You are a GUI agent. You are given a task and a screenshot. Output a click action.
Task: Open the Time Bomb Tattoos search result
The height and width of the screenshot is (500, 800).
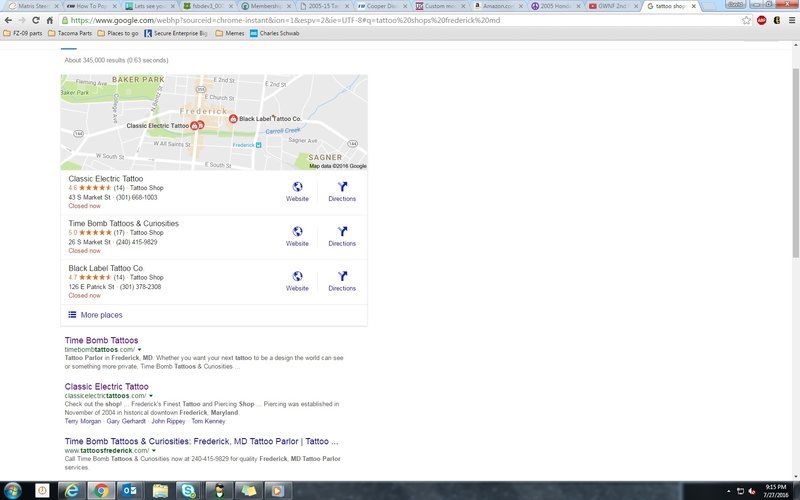101,340
